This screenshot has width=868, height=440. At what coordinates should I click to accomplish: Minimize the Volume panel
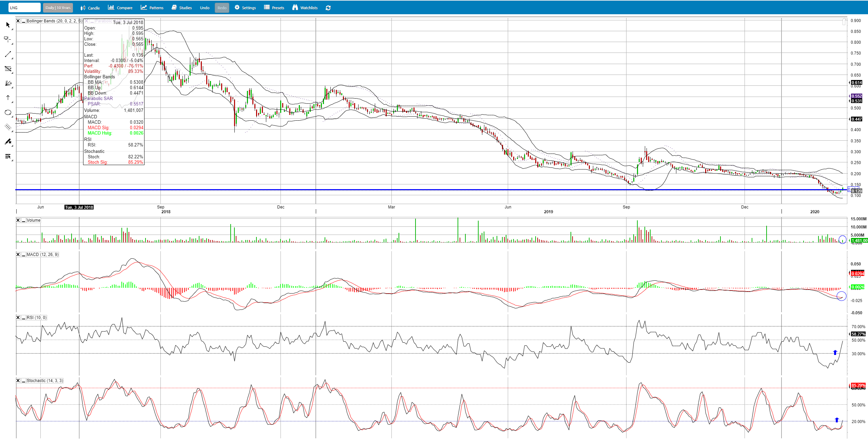pos(23,220)
